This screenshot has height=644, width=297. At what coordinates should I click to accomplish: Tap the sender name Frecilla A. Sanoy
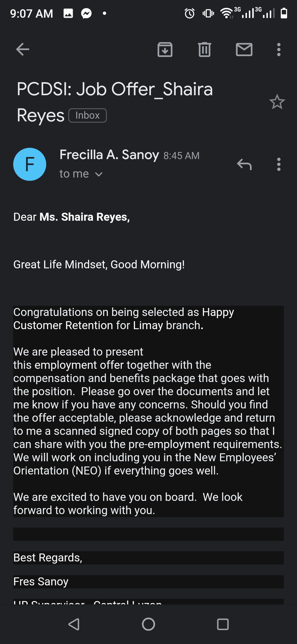tap(109, 155)
